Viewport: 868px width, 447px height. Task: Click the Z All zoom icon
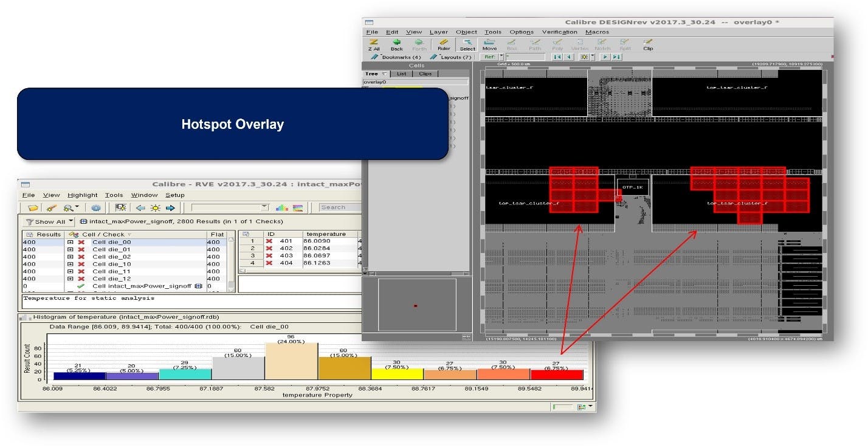pyautogui.click(x=373, y=44)
